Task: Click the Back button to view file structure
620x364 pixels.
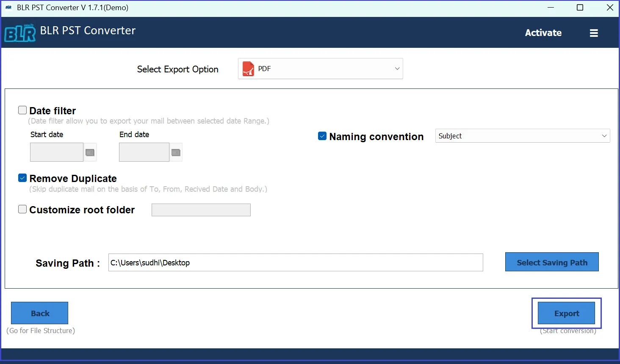Action: click(x=39, y=313)
